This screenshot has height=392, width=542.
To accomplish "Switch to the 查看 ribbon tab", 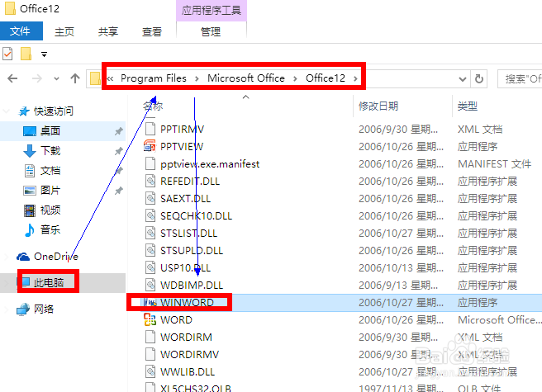I will coord(152,32).
